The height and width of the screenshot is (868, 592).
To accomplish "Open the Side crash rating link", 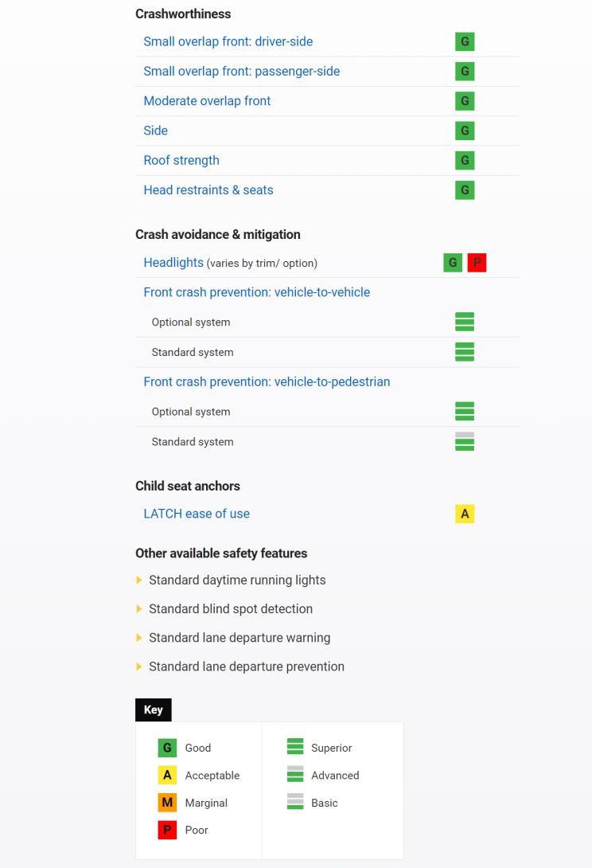I will 155,131.
